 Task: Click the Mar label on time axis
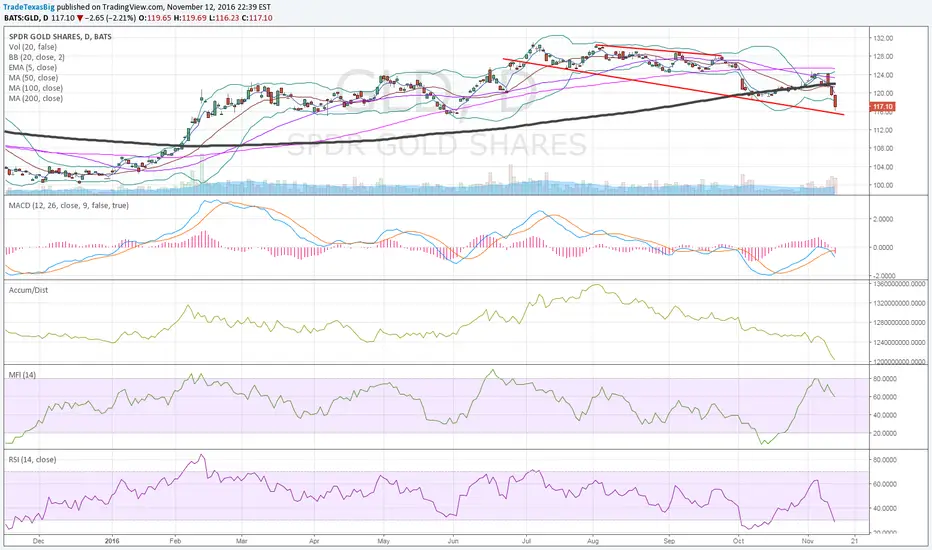(241, 541)
